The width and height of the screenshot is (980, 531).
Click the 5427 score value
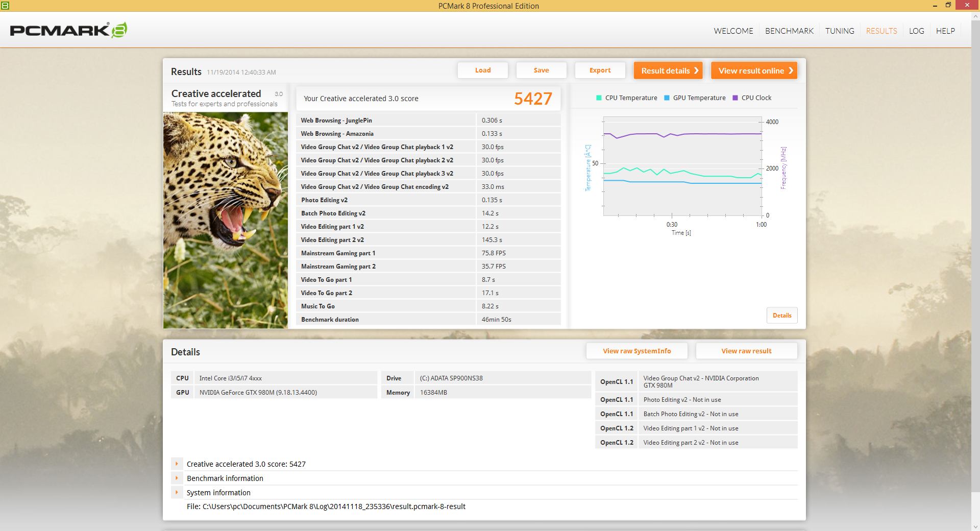(533, 99)
